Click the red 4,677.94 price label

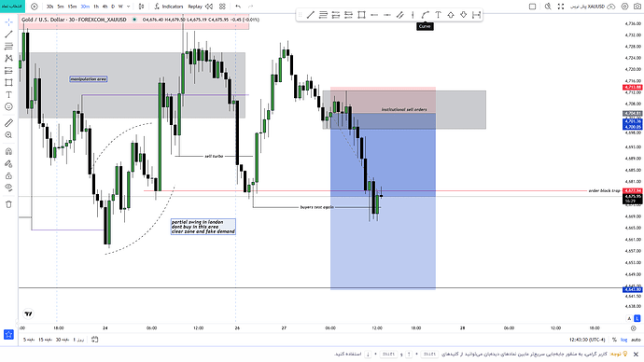633,191
